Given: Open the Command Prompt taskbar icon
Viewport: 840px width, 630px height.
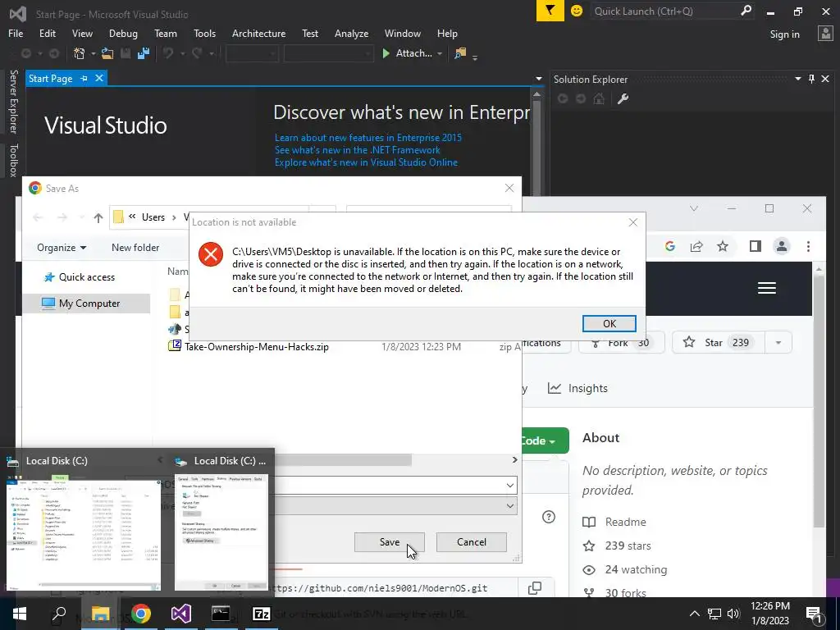Looking at the screenshot, I should click(x=221, y=614).
